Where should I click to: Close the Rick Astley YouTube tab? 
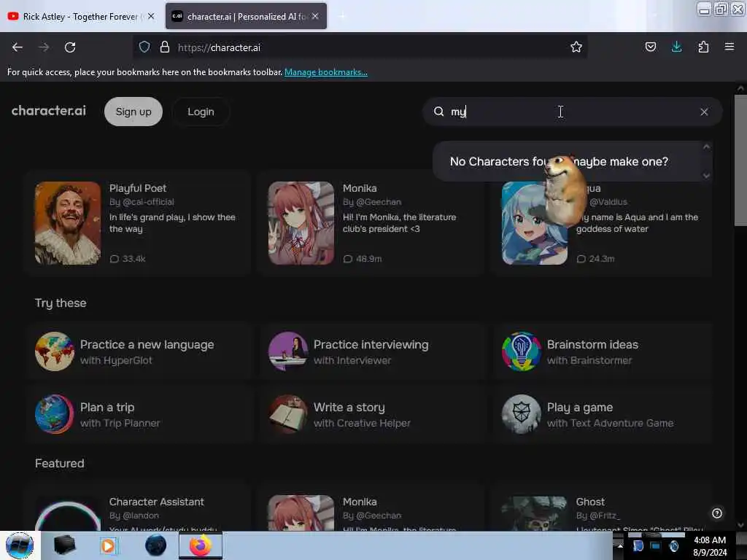click(151, 16)
